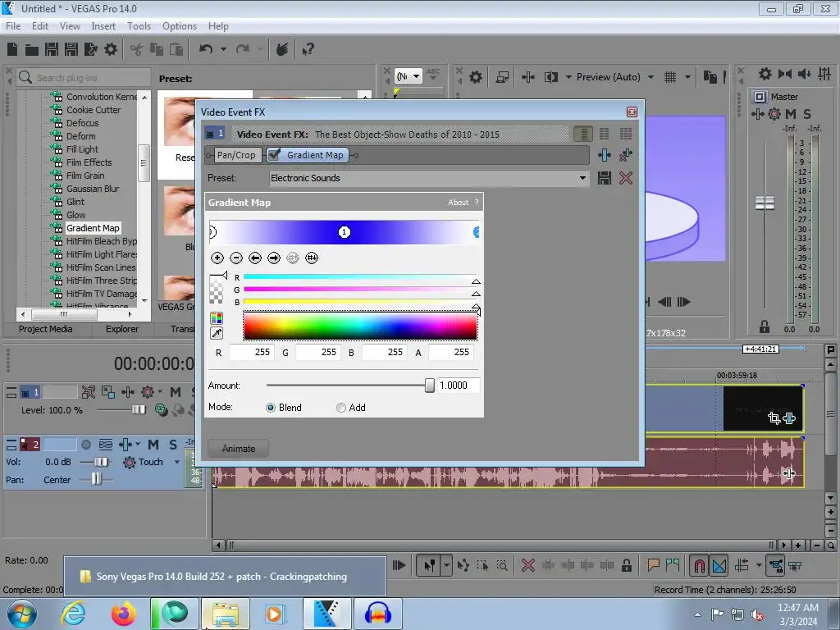Click the Pan/Crop chain button
Image resolution: width=840 pixels, height=630 pixels.
[236, 155]
